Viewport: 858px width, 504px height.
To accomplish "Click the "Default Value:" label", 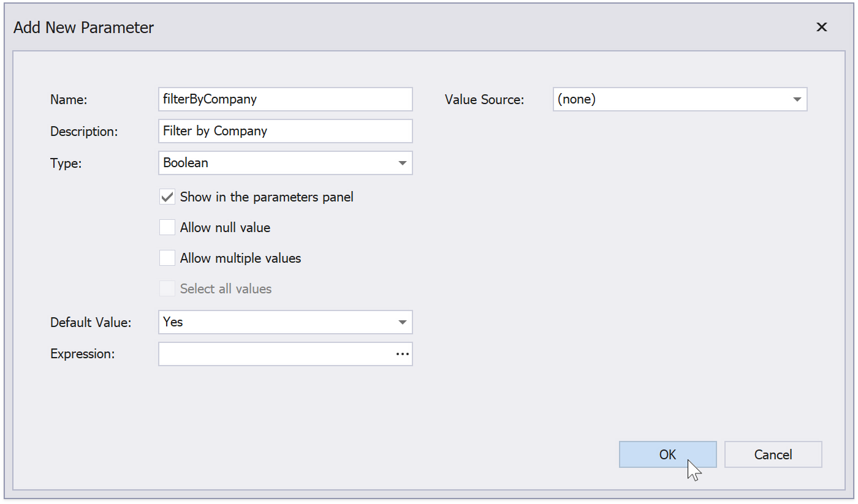I will tap(91, 323).
